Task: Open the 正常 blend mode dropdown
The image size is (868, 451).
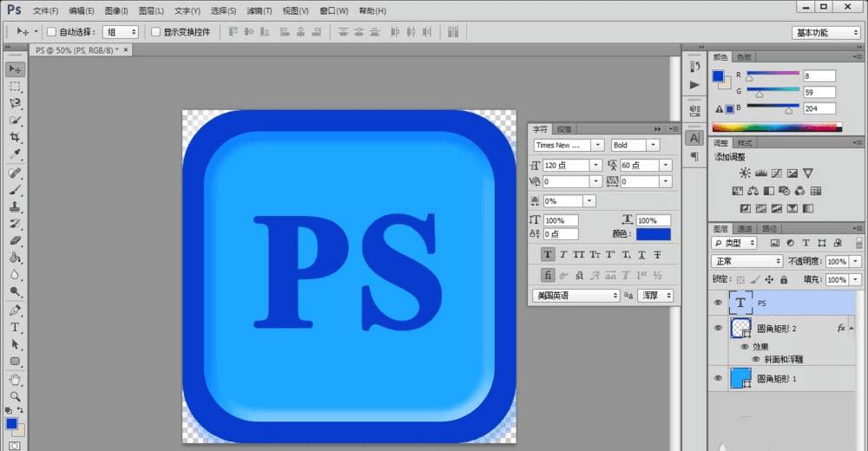Action: (746, 261)
